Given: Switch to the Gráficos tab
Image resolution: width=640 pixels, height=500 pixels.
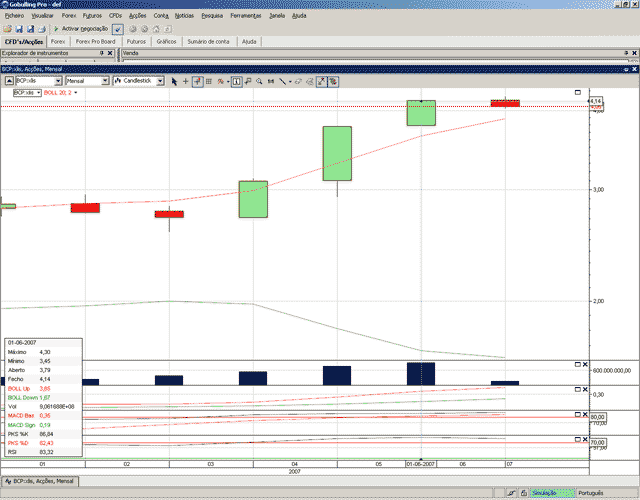Looking at the screenshot, I should [x=167, y=42].
